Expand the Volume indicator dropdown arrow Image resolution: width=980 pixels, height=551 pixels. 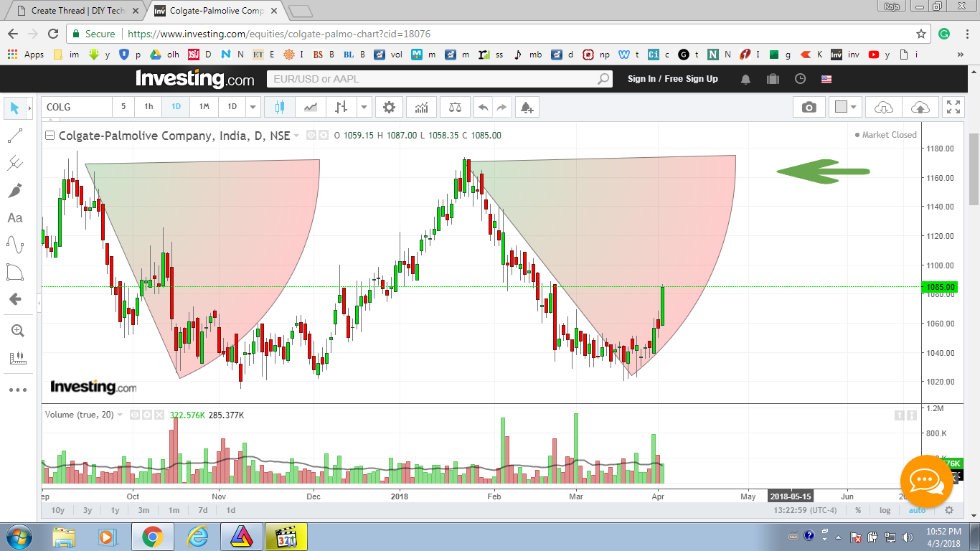(x=120, y=415)
